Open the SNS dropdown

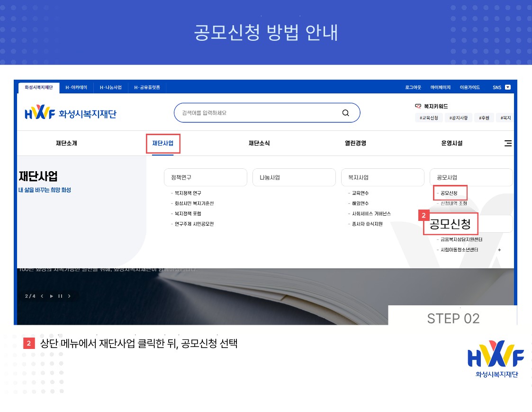507,87
